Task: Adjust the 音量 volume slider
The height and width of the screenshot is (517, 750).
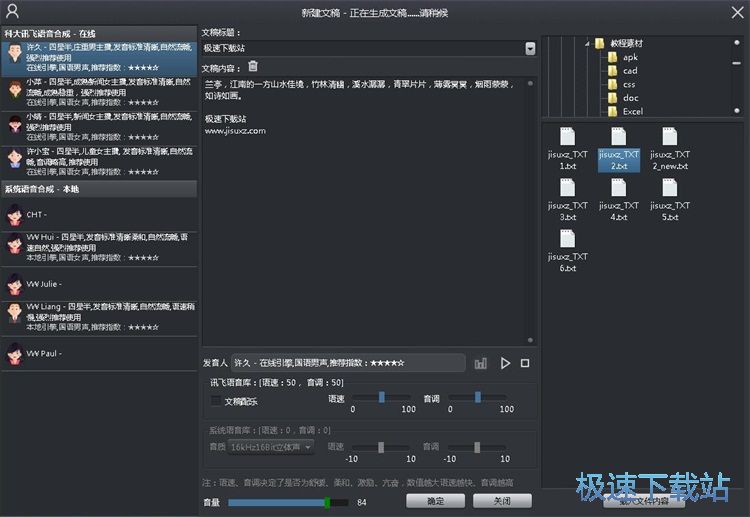Action: tap(327, 502)
